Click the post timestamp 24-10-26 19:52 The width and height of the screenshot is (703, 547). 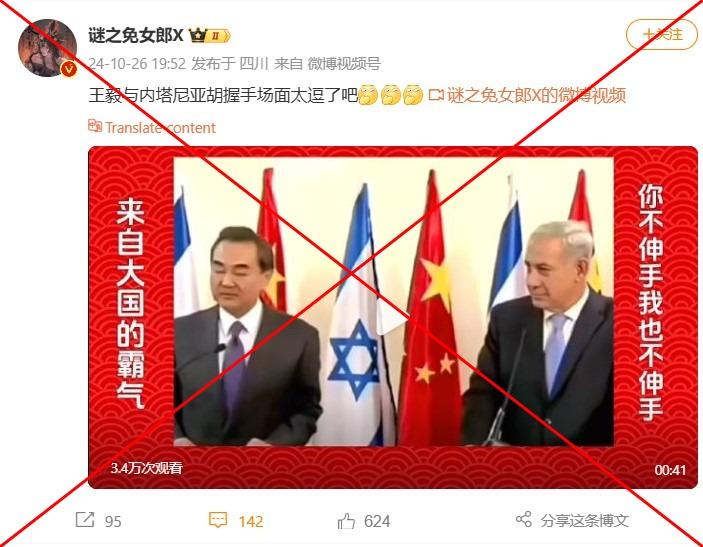pyautogui.click(x=137, y=64)
